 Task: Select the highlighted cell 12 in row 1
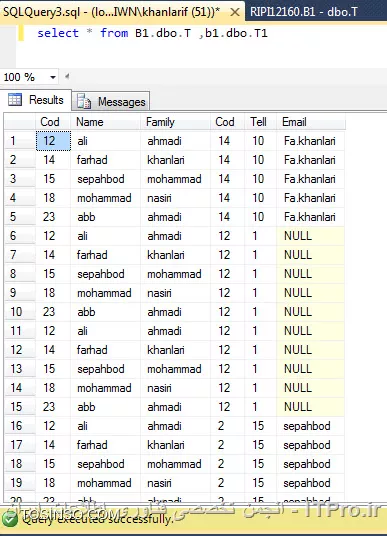tap(53, 141)
